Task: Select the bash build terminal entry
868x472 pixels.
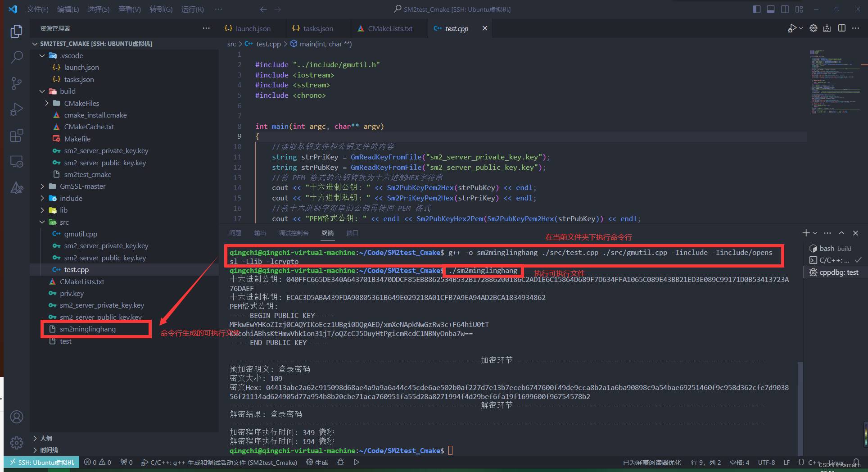Action: [835, 248]
